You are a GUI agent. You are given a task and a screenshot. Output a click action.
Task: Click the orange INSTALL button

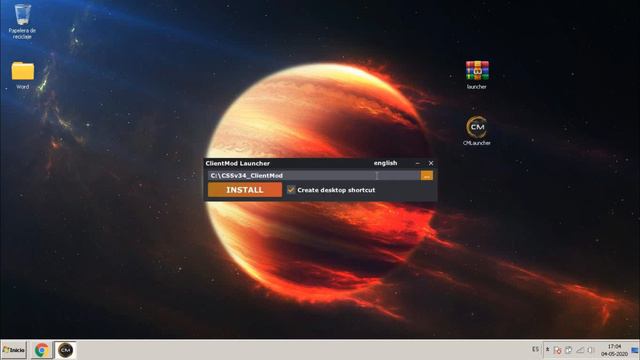click(245, 190)
